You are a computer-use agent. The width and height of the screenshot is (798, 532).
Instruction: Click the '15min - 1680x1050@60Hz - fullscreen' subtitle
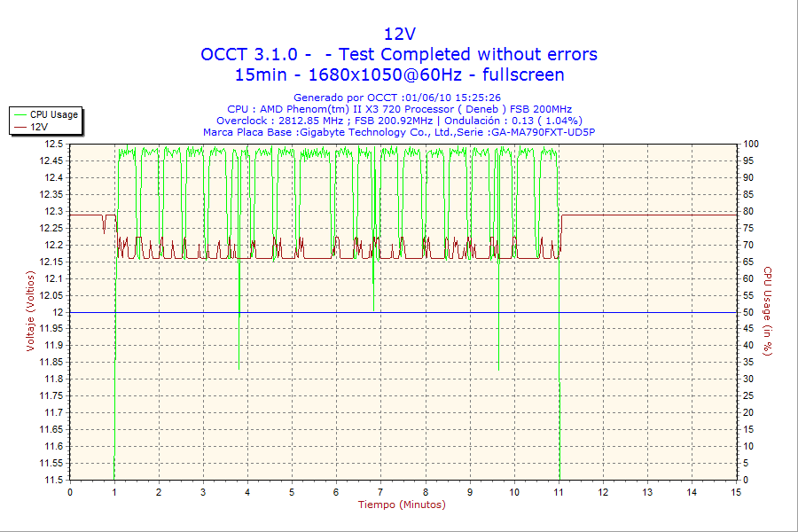[x=399, y=75]
